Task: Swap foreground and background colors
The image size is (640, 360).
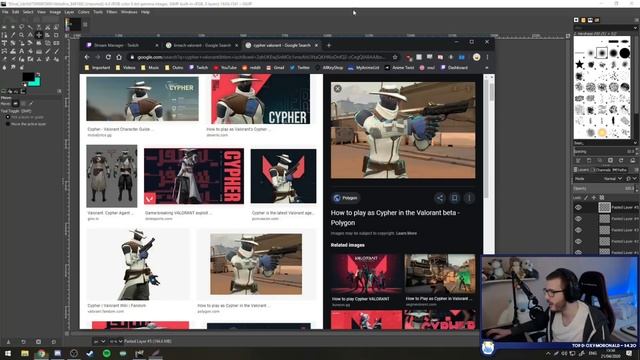Action: pyautogui.click(x=38, y=74)
